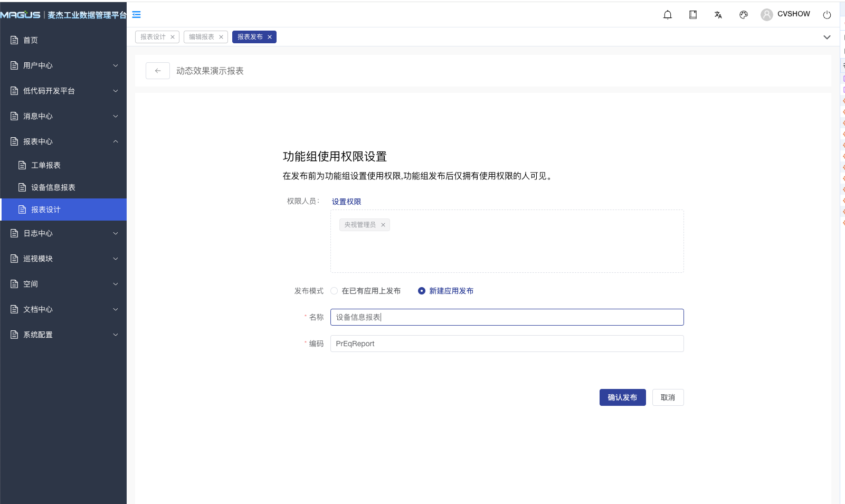
Task: Click the back arrow button
Action: pyautogui.click(x=158, y=71)
